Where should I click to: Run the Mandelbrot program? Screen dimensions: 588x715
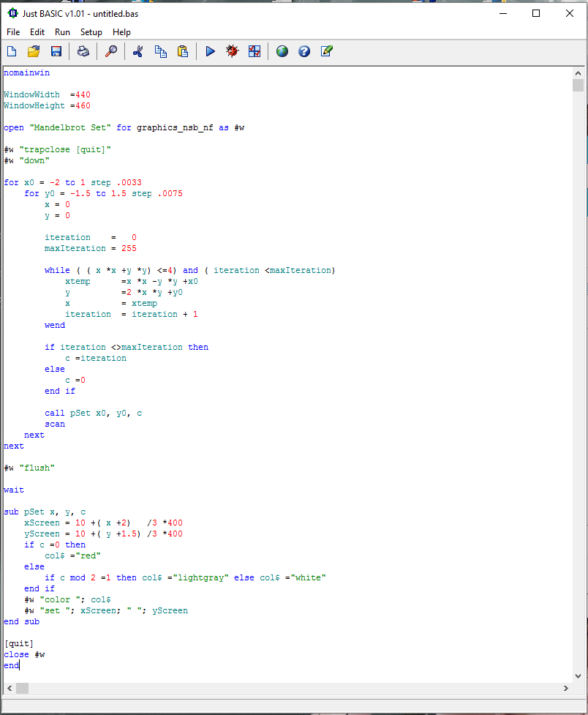pos(210,50)
